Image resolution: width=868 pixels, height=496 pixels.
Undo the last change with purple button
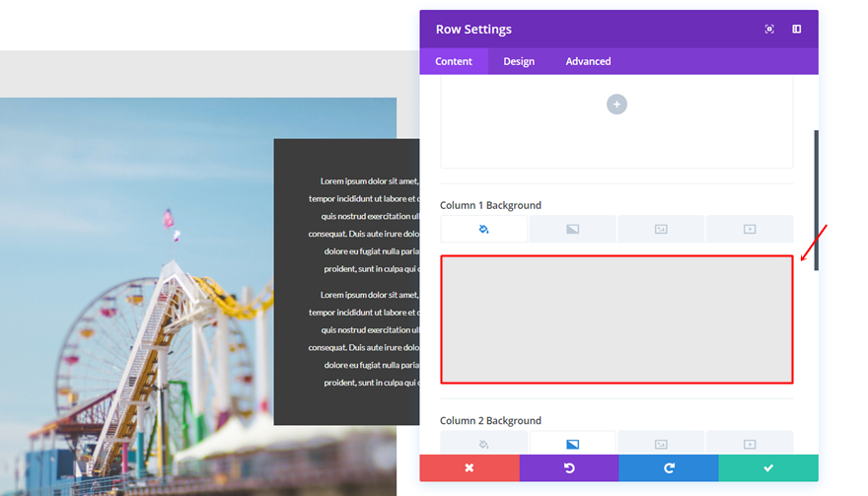(x=569, y=467)
